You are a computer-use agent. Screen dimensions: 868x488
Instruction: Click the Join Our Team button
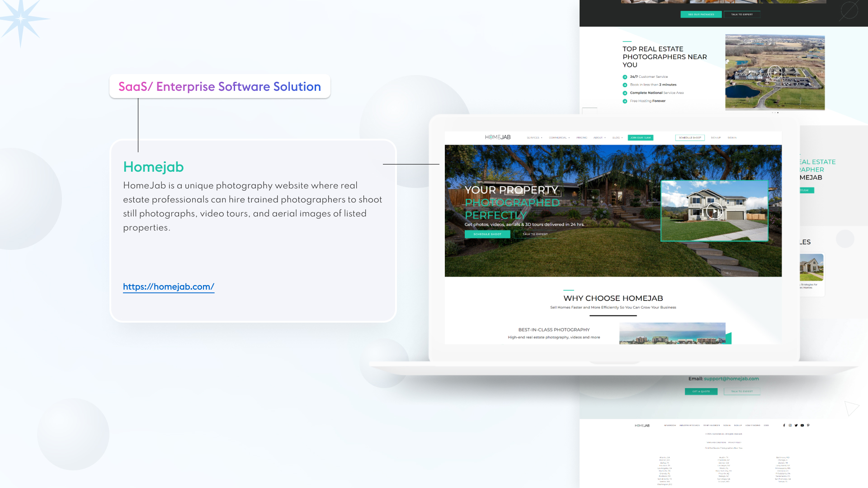(x=641, y=138)
